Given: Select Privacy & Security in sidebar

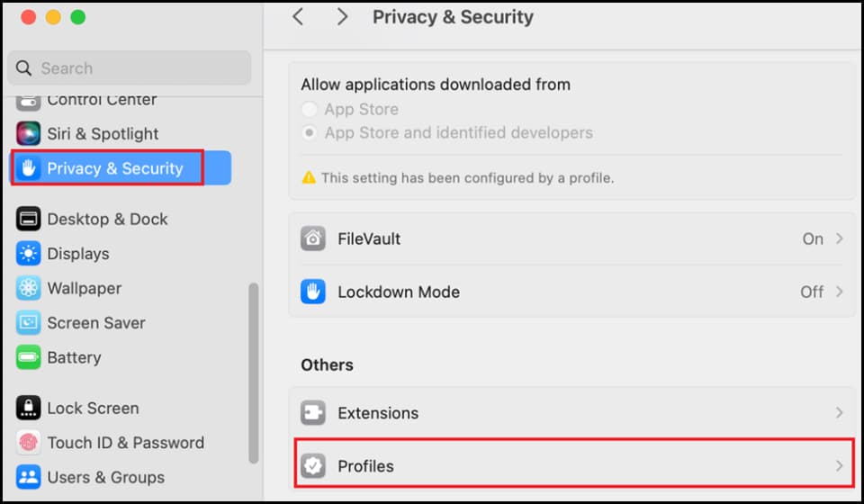Looking at the screenshot, I should pos(121,168).
